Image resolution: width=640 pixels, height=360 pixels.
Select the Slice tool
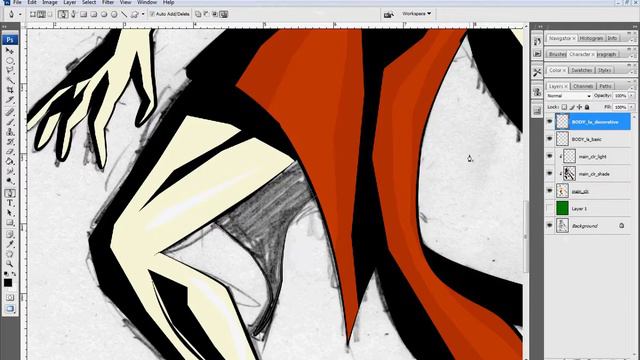pyautogui.click(x=10, y=100)
